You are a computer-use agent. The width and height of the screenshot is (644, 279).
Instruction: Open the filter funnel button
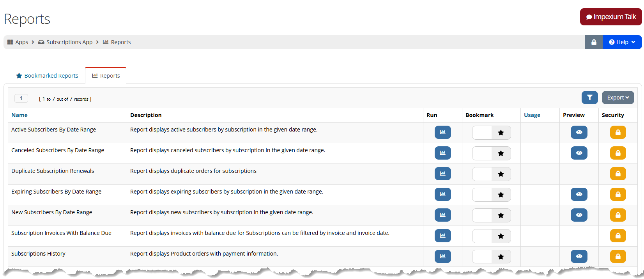click(589, 98)
